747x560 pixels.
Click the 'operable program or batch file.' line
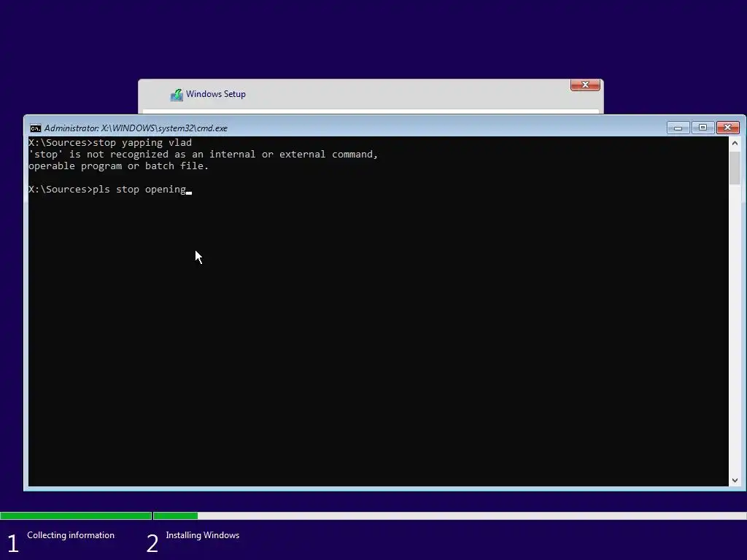coord(119,166)
